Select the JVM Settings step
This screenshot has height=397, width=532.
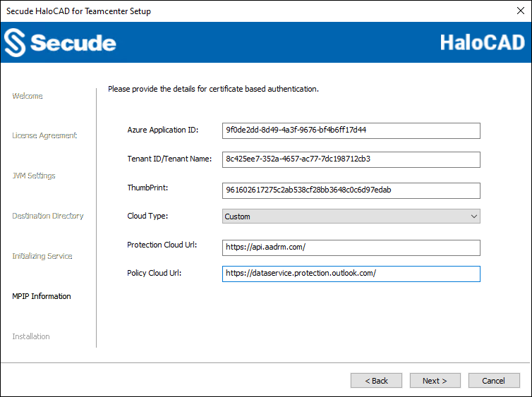[34, 176]
